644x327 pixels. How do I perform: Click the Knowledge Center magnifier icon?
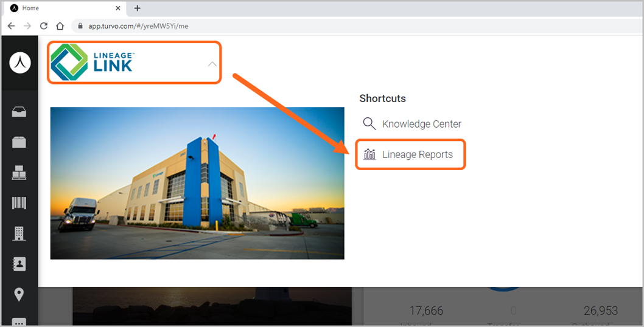[369, 123]
